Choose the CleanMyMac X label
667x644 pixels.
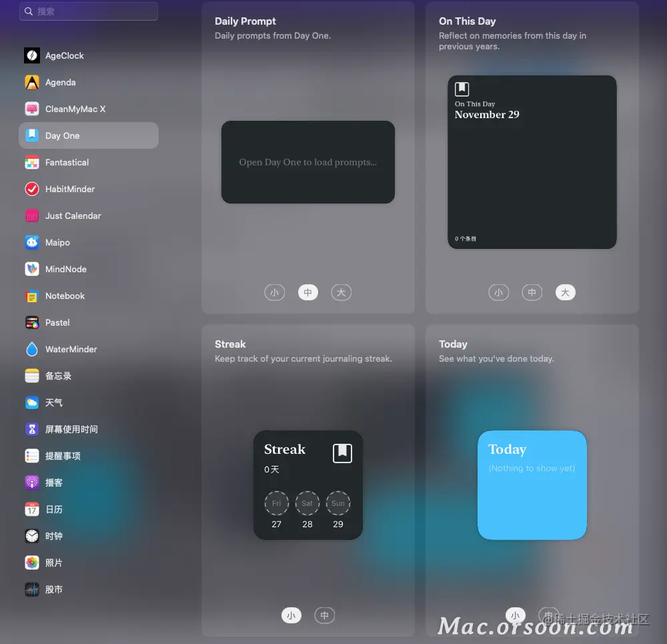coord(75,109)
